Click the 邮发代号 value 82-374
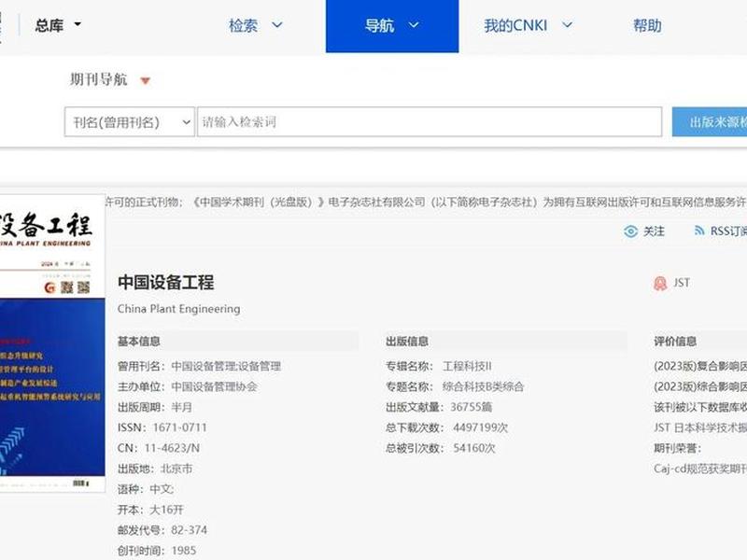Screen dimensions: 747x560 [190, 530]
